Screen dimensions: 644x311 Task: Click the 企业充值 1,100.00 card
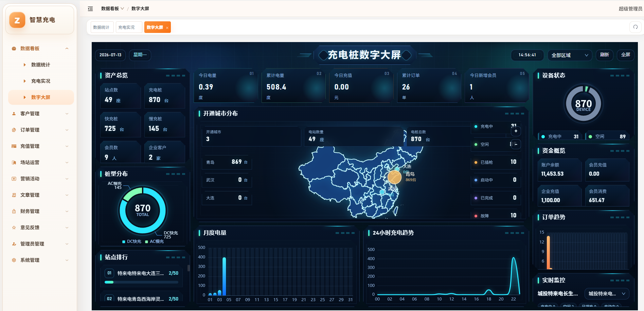[x=559, y=196]
